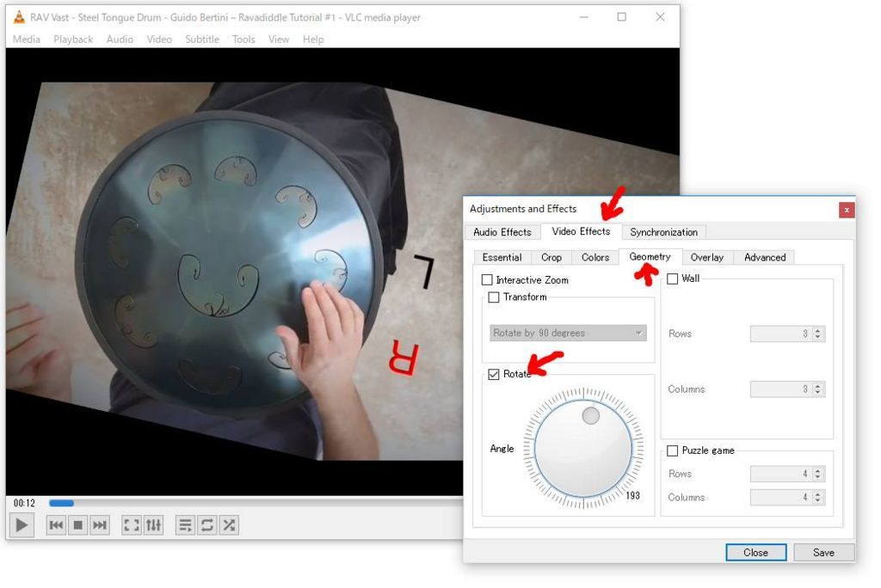The width and height of the screenshot is (881, 588).
Task: Toggle shuffle random playback icon
Action: (229, 525)
